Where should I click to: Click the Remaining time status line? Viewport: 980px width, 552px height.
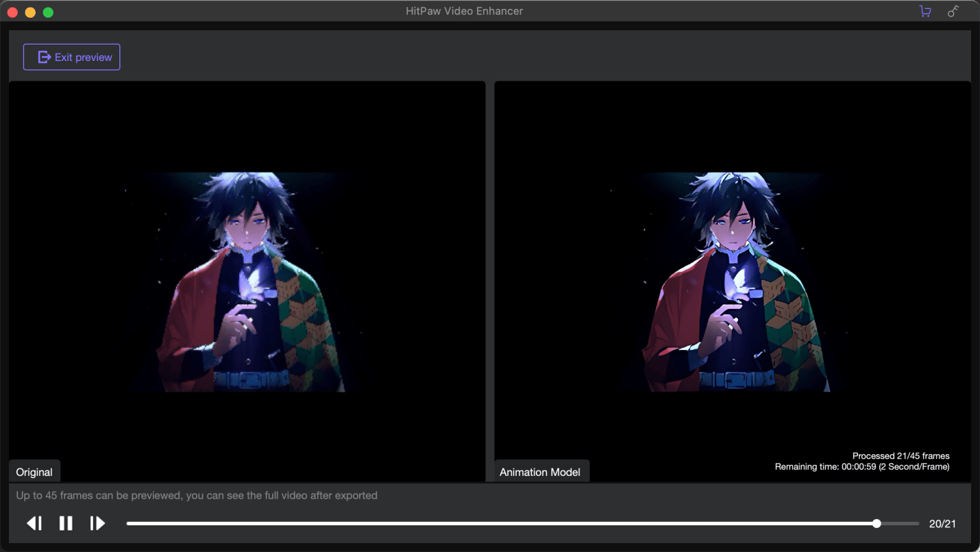(862, 466)
